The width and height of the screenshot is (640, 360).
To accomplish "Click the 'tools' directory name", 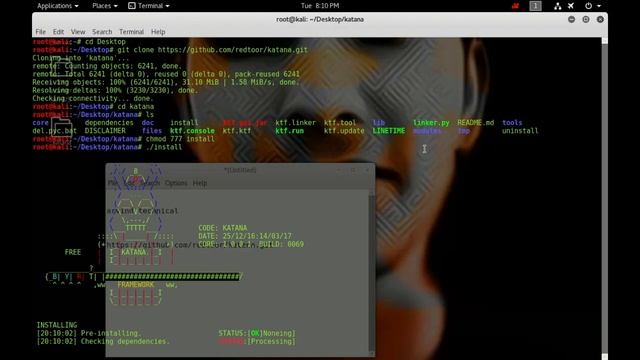I will (x=512, y=123).
